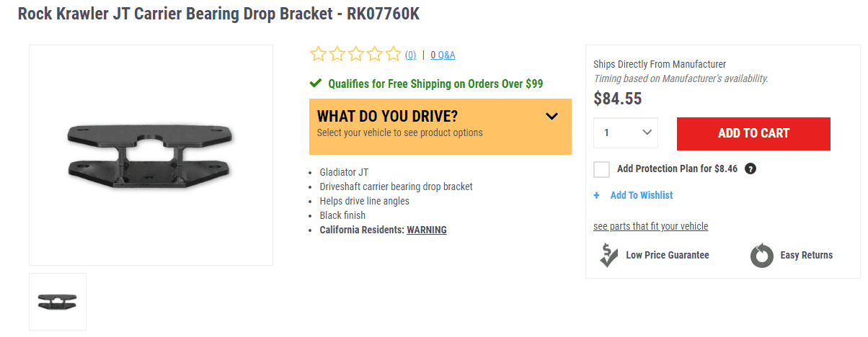Click the green free shipping checkmark icon
Screen dimensions: 868x337
click(315, 84)
